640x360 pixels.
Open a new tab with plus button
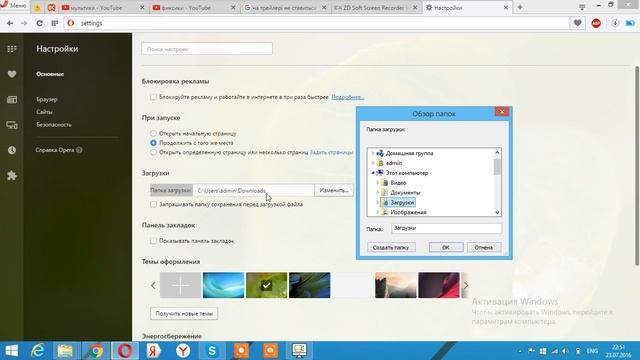pos(520,7)
